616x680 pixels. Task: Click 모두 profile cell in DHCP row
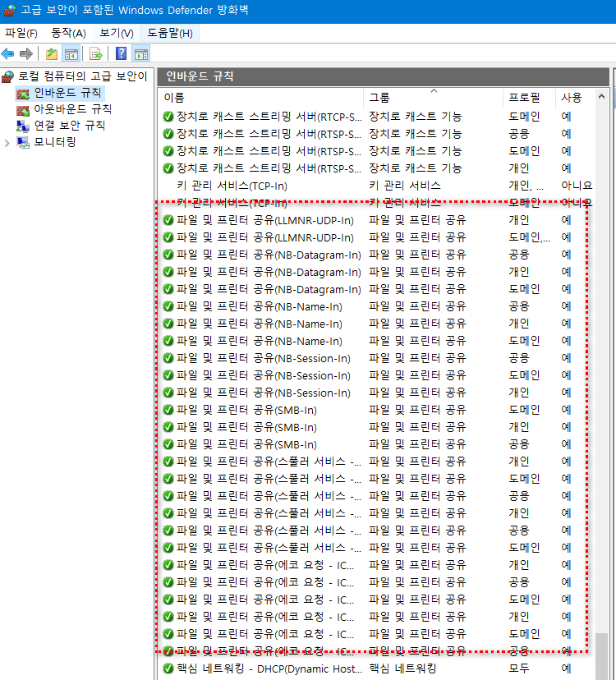coord(519,669)
